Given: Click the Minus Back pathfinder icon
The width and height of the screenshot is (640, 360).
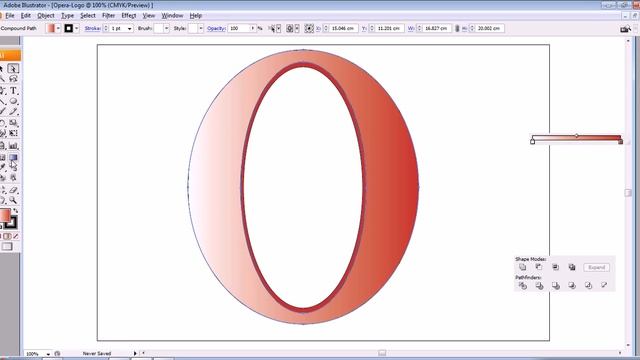Looking at the screenshot, I should tap(604, 285).
